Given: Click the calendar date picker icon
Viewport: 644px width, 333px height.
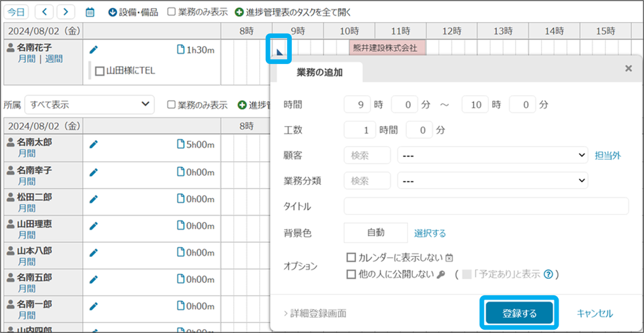Looking at the screenshot, I should coord(90,12).
